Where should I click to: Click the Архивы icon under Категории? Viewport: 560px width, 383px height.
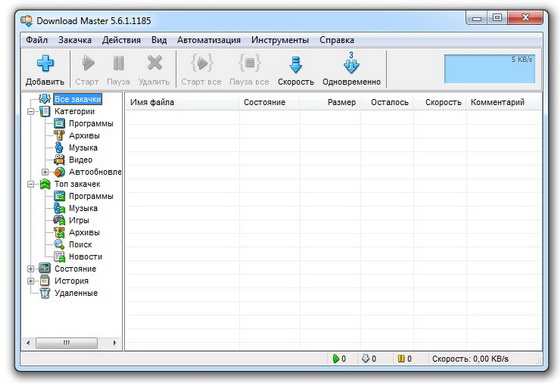59,135
